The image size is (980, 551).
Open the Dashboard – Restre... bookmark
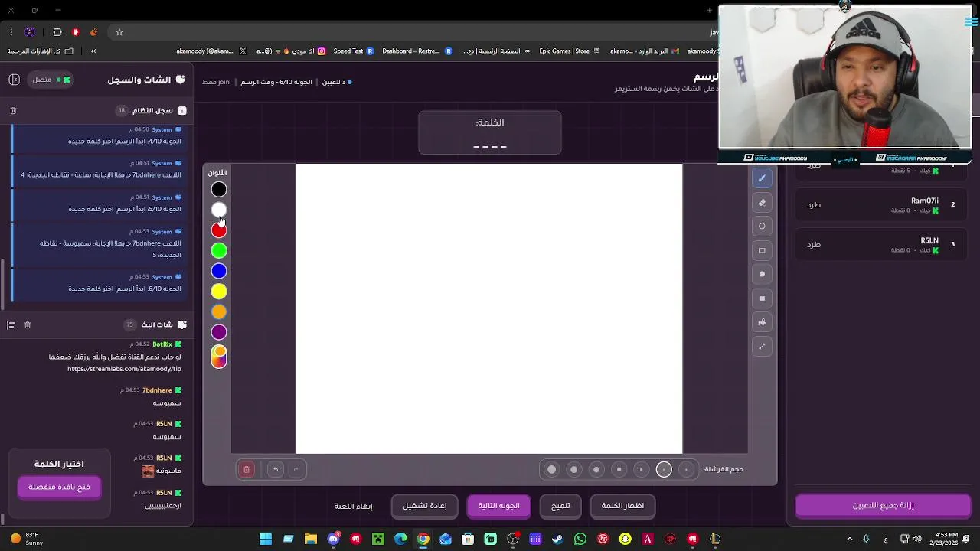coord(416,51)
